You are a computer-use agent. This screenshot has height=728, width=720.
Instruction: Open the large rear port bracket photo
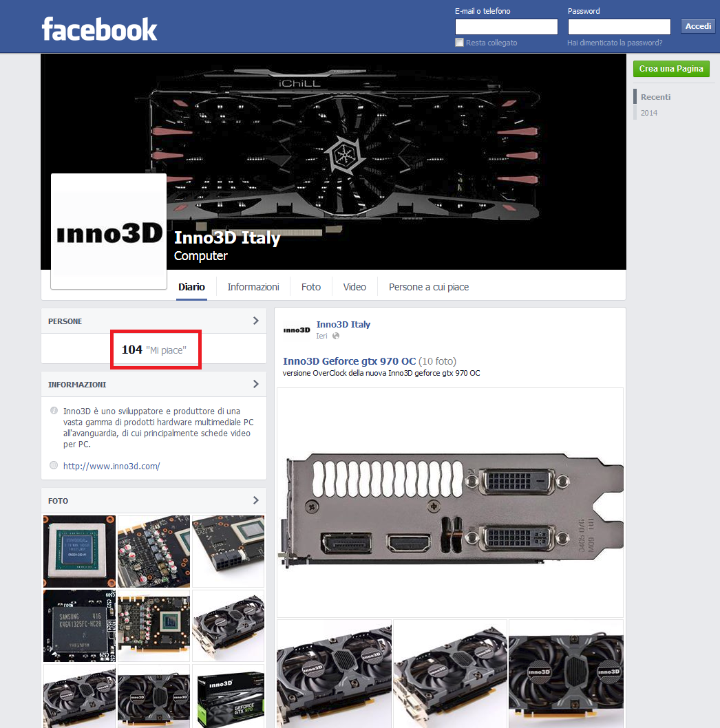(450, 503)
